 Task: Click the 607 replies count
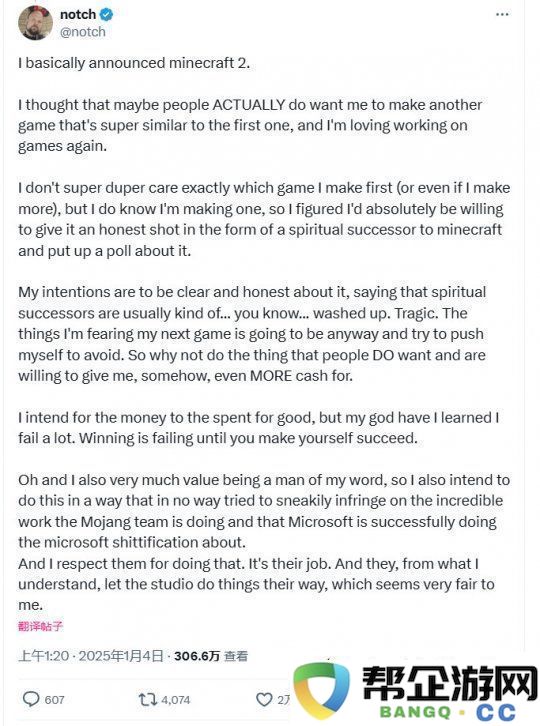[x=54, y=700]
